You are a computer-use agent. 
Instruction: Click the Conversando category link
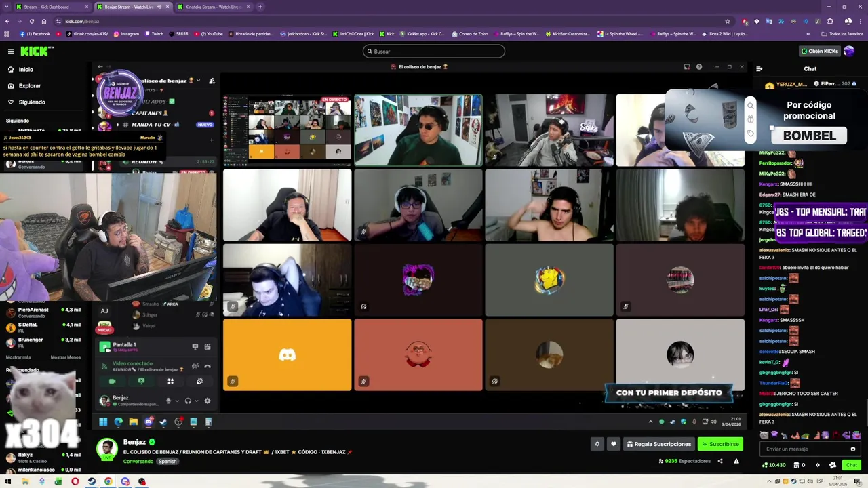[x=138, y=461]
